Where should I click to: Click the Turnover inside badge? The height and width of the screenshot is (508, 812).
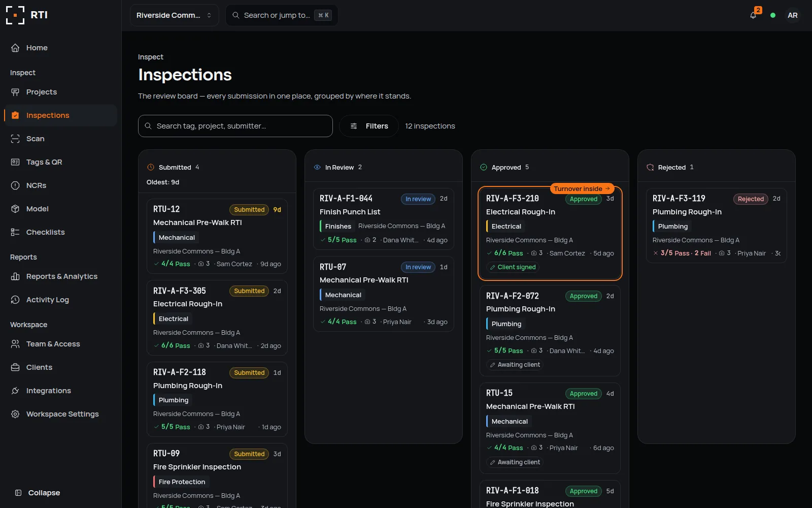point(582,188)
